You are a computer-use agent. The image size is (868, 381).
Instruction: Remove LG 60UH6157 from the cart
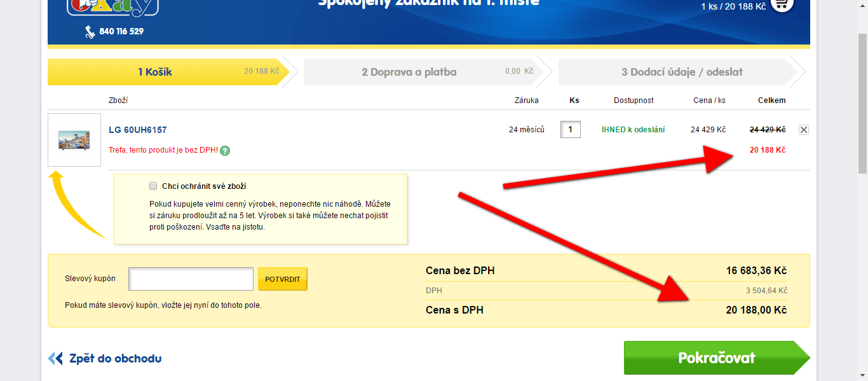pos(804,130)
